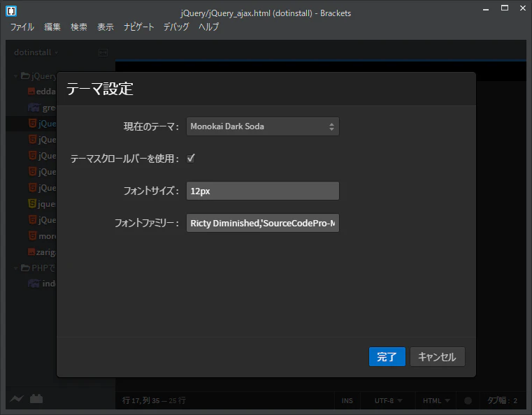Click the image icon of zarig file
The width and height of the screenshot is (532, 415).
click(31, 252)
